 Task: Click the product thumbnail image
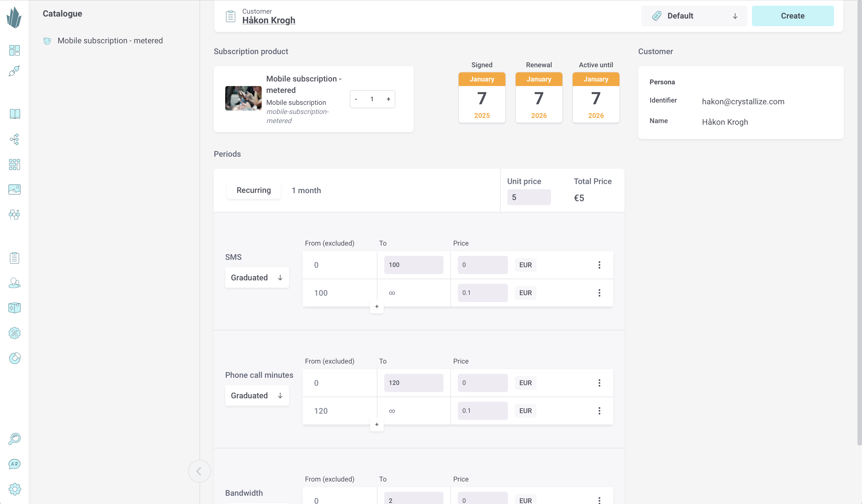point(243,98)
